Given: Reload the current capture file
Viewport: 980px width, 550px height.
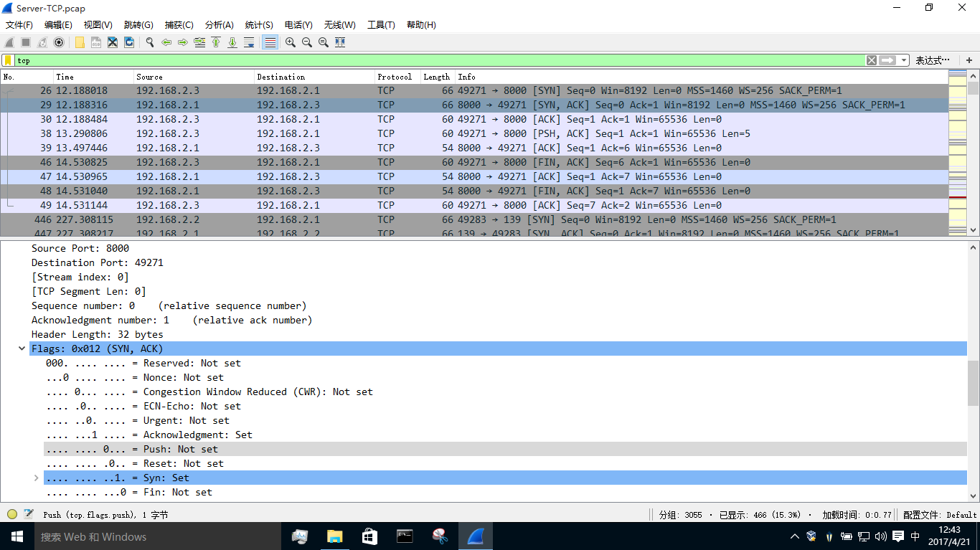Looking at the screenshot, I should coord(129,42).
